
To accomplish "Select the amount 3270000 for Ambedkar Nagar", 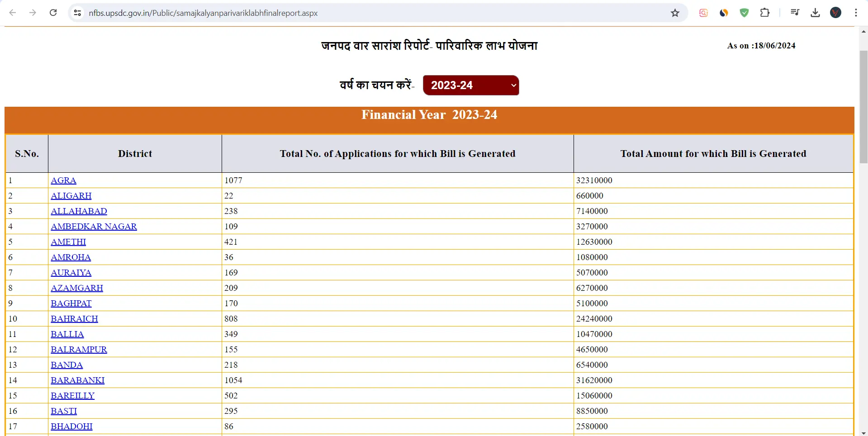I will click(x=592, y=226).
